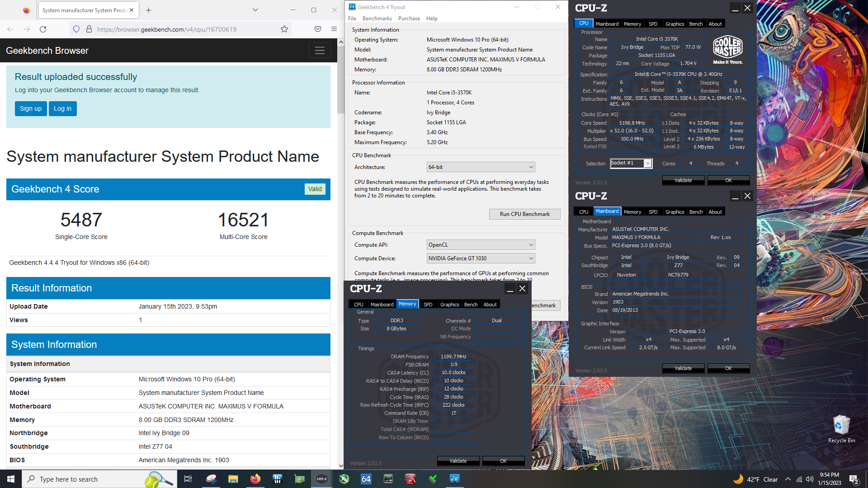Open the Compute API OpenCL dropdown
The image size is (868, 488).
coord(481,245)
